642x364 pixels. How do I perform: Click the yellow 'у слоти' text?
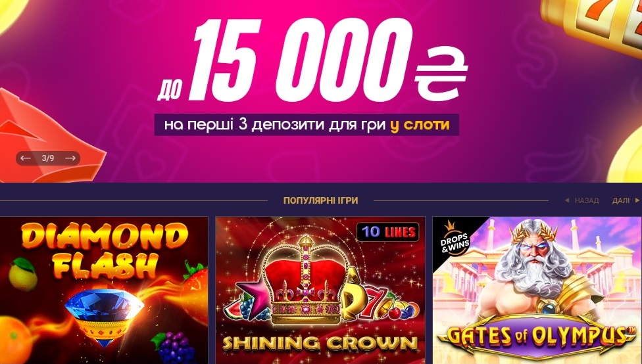tap(420, 124)
